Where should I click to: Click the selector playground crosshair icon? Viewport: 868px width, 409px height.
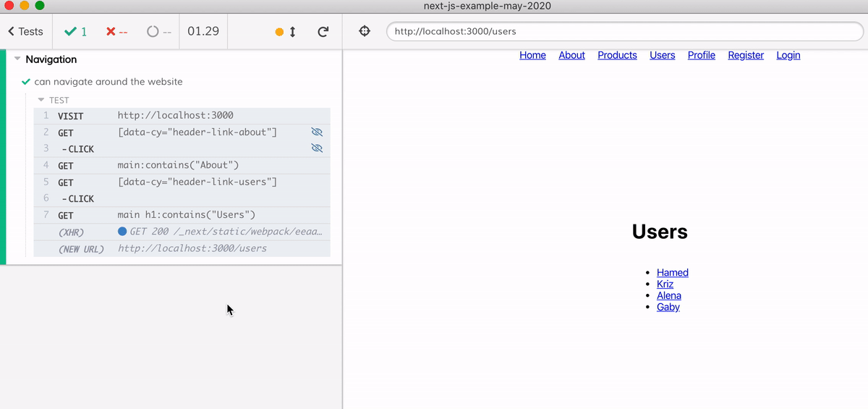click(365, 32)
